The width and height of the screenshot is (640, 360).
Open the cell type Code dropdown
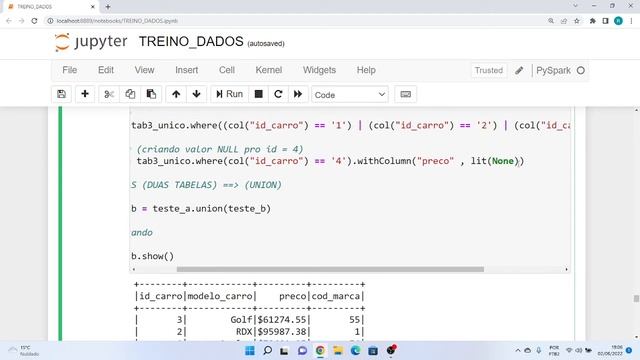[350, 95]
